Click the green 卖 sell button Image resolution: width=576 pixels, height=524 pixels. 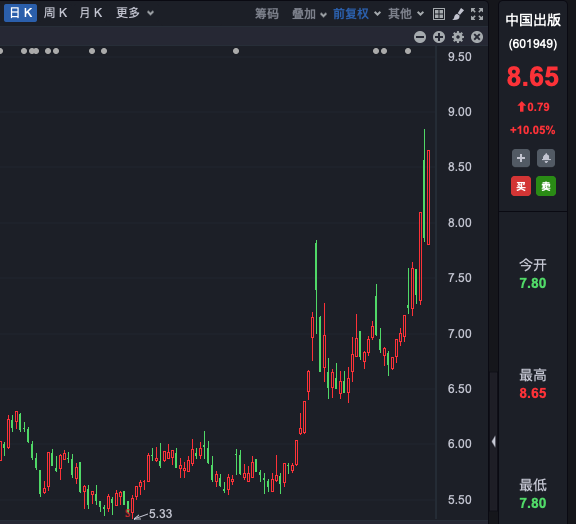point(546,186)
